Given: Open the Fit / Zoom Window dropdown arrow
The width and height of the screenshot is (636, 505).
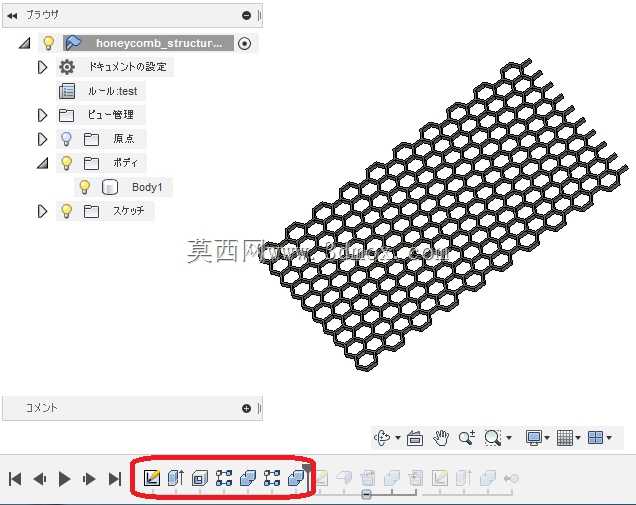Looking at the screenshot, I should pyautogui.click(x=509, y=438).
